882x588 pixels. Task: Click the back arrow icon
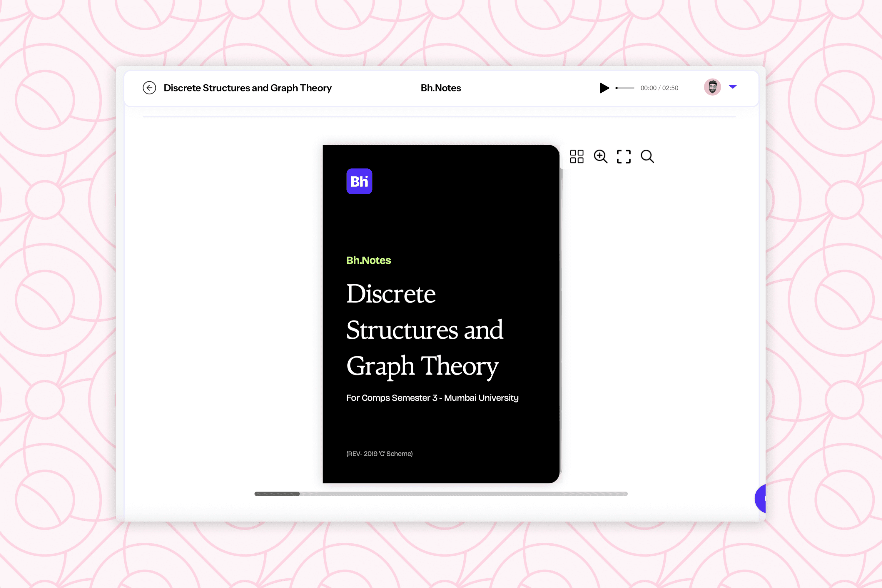point(149,88)
